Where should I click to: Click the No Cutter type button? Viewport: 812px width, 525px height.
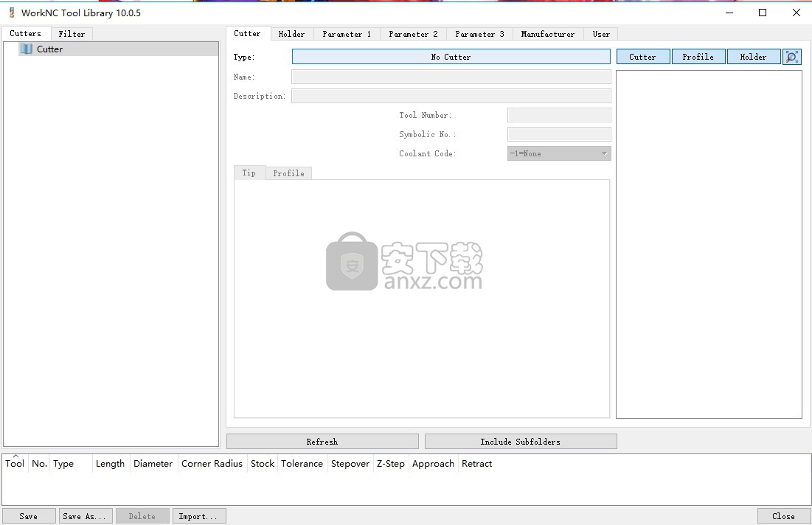451,57
